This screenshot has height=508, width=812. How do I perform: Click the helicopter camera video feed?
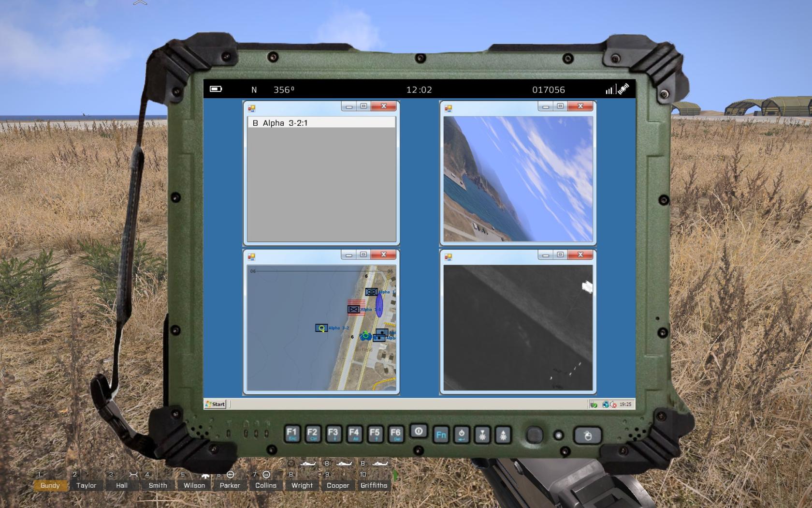pyautogui.click(x=518, y=179)
